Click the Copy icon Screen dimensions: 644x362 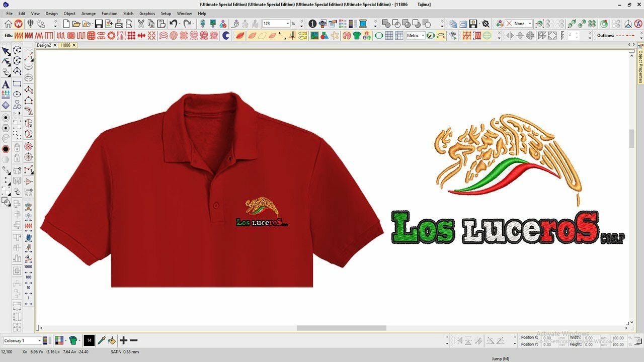[151, 24]
